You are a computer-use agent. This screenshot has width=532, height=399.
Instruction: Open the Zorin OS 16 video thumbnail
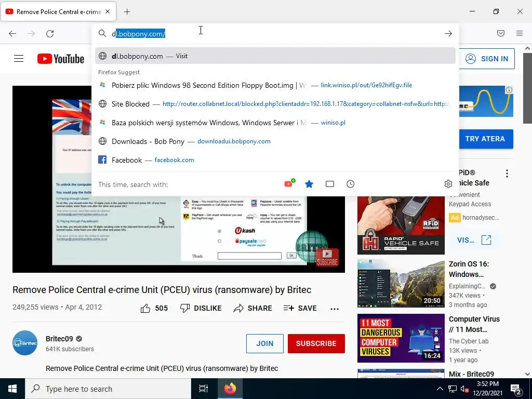401,283
